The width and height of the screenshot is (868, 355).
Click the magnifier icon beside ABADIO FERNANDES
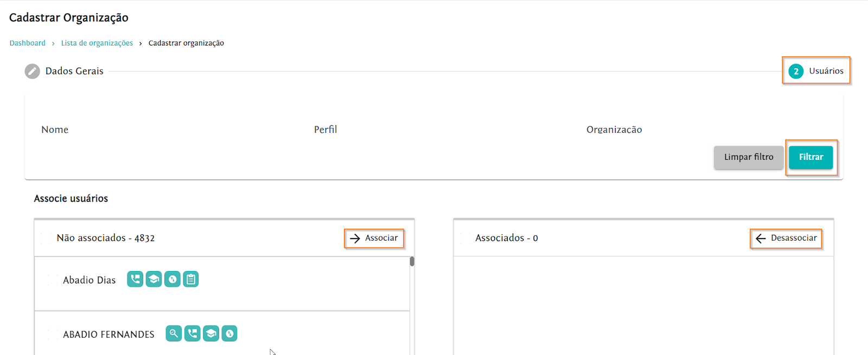coord(174,333)
